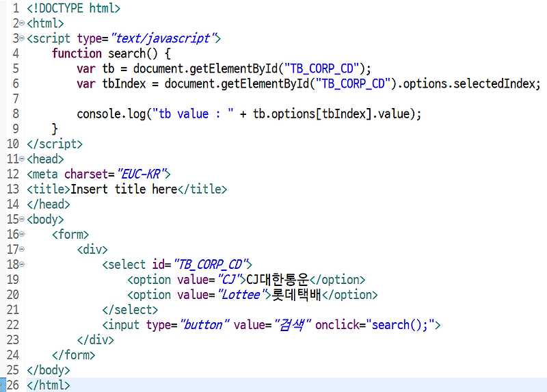Click line number 26 in the gutter
547x392 pixels.
[13, 385]
